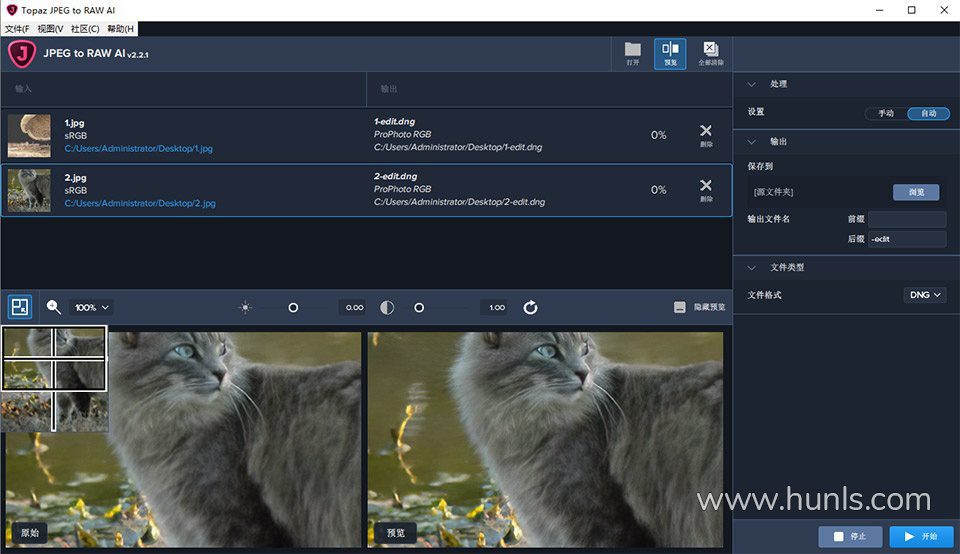The width and height of the screenshot is (960, 554).
Task: Open the 100% zoom level dropdown
Action: click(x=92, y=308)
